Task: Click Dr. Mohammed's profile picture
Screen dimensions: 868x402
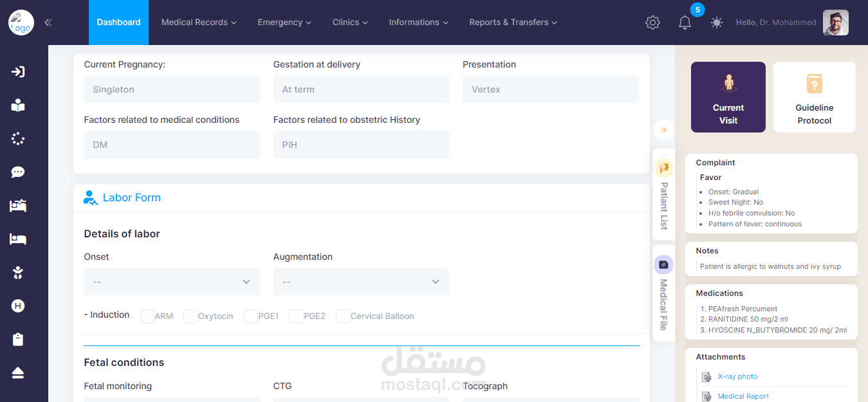Action: point(836,23)
